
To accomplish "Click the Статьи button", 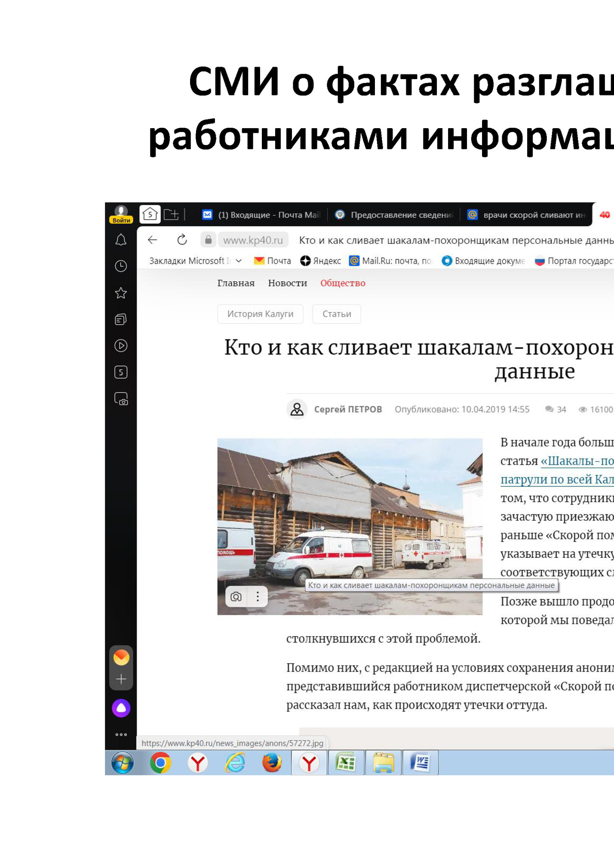I will pyautogui.click(x=337, y=314).
